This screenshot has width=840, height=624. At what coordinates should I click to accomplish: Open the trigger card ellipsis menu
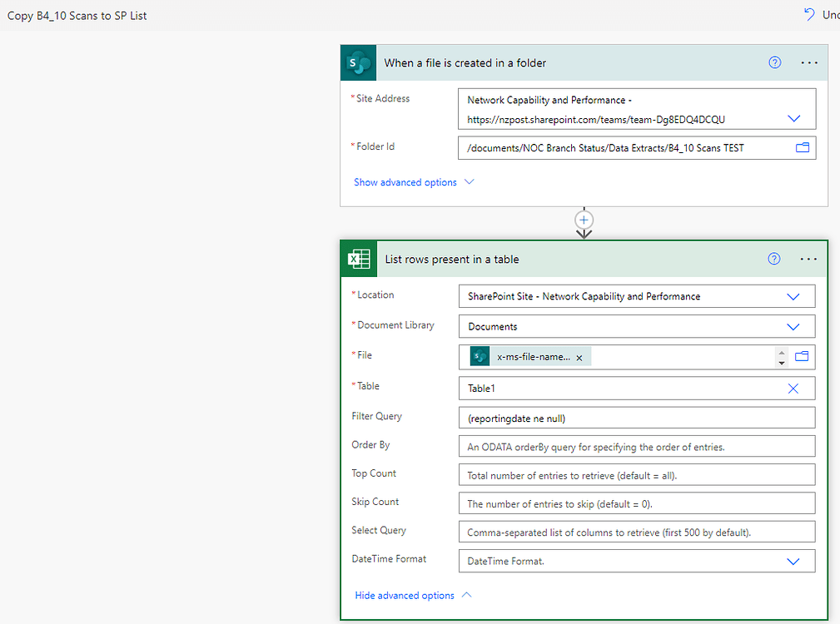[808, 62]
